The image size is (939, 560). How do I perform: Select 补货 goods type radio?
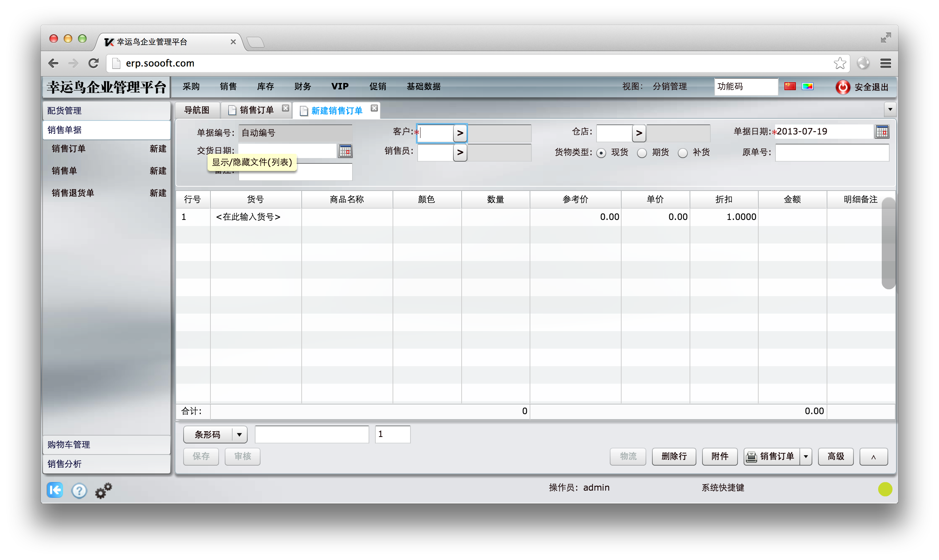[x=683, y=153]
